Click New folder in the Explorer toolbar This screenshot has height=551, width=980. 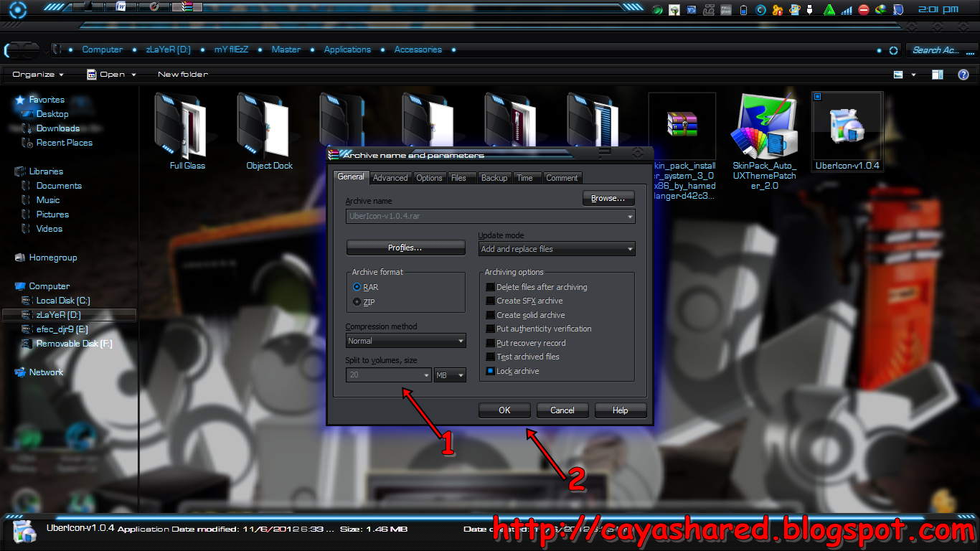point(183,75)
